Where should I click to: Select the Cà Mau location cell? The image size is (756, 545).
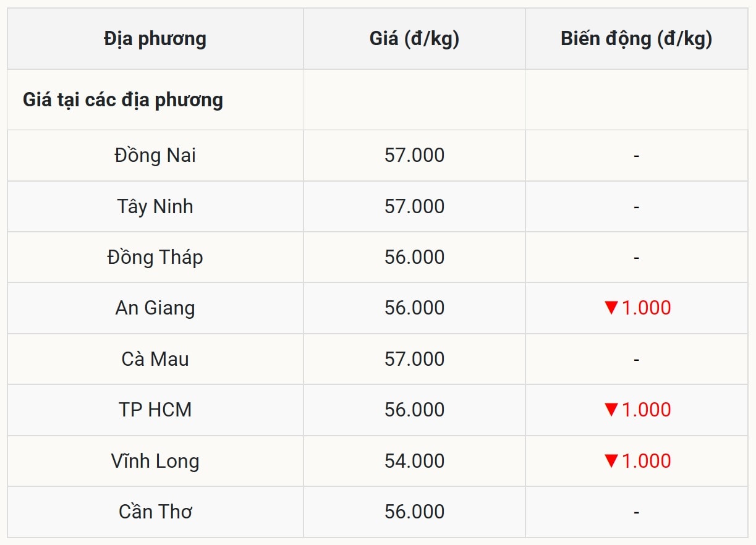tap(155, 359)
